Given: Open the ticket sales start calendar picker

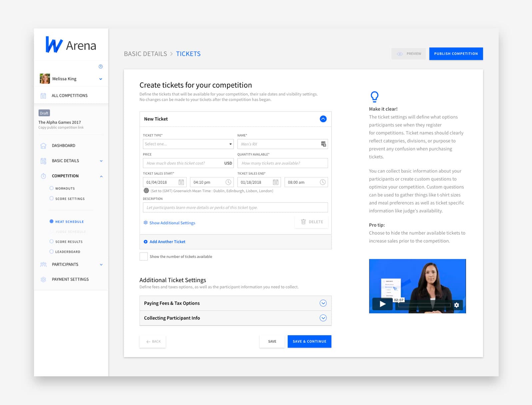Looking at the screenshot, I should tap(181, 182).
